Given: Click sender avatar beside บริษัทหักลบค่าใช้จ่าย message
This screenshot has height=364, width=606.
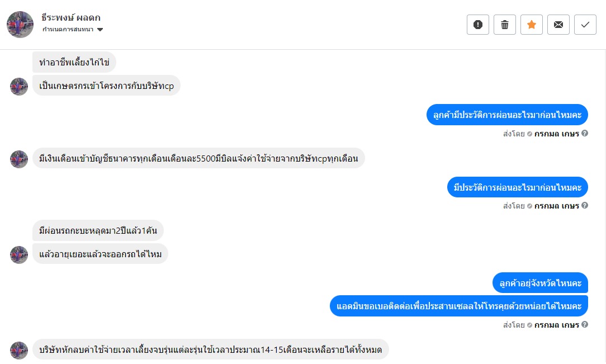Looking at the screenshot, I should pyautogui.click(x=19, y=350).
